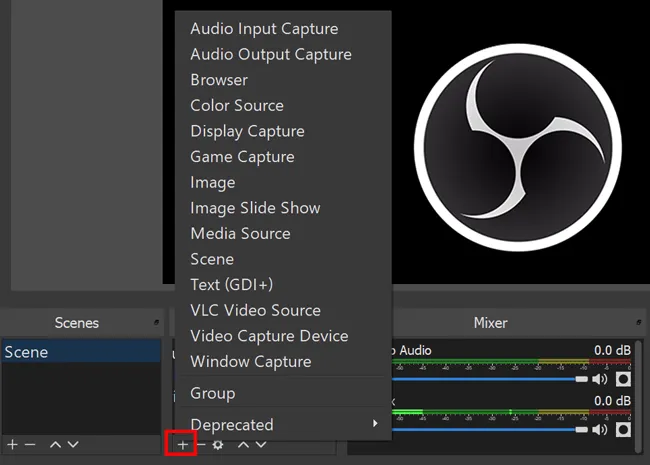Click the Scenes panel title
The width and height of the screenshot is (650, 465).
(x=77, y=323)
